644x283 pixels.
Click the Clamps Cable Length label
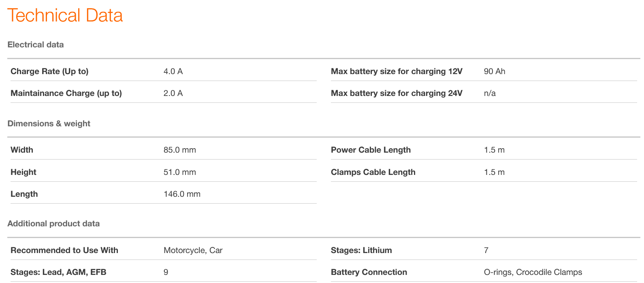[373, 172]
